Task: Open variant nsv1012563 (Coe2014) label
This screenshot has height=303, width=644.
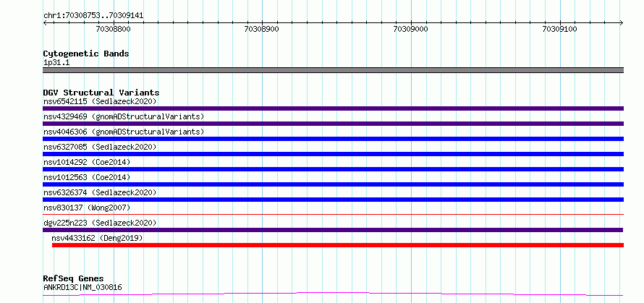Action: [87, 177]
